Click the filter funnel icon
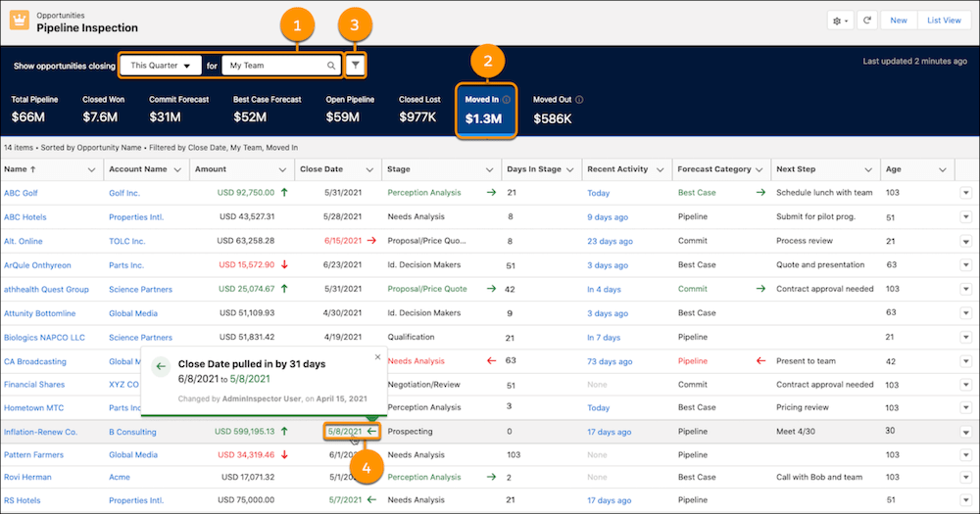Viewport: 980px width, 514px height. coord(357,65)
